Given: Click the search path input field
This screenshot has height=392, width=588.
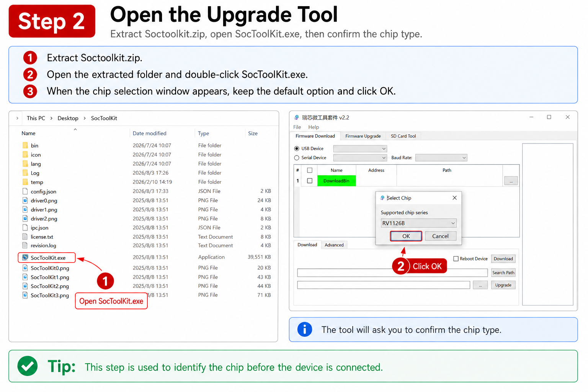Looking at the screenshot, I should tap(392, 273).
